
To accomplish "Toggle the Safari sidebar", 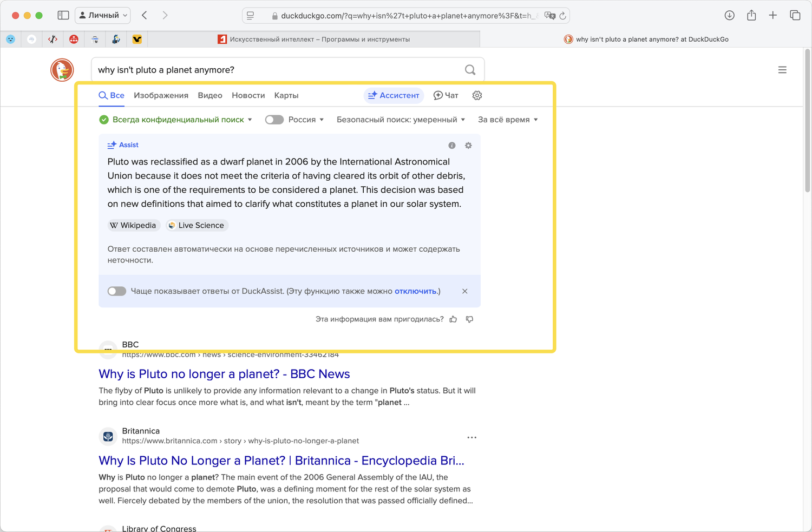I will pos(63,15).
